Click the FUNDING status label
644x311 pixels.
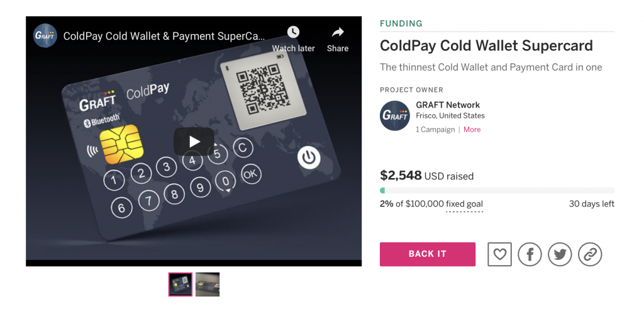[401, 24]
